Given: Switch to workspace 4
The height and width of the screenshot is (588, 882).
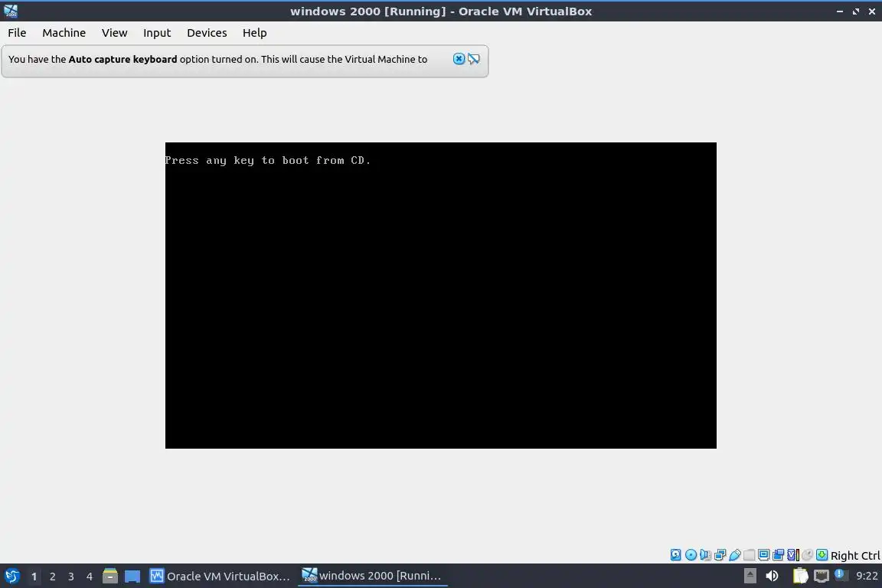Looking at the screenshot, I should (x=89, y=577).
